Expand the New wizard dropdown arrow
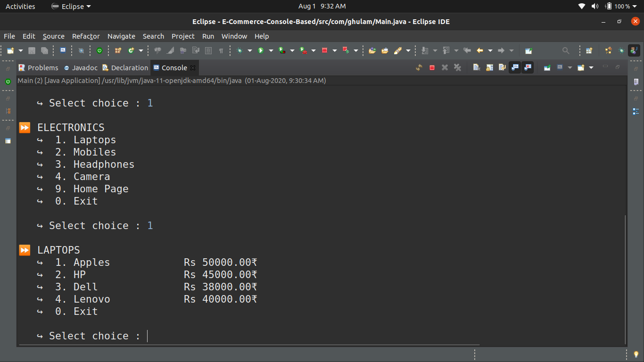The image size is (644, 362). [x=20, y=50]
